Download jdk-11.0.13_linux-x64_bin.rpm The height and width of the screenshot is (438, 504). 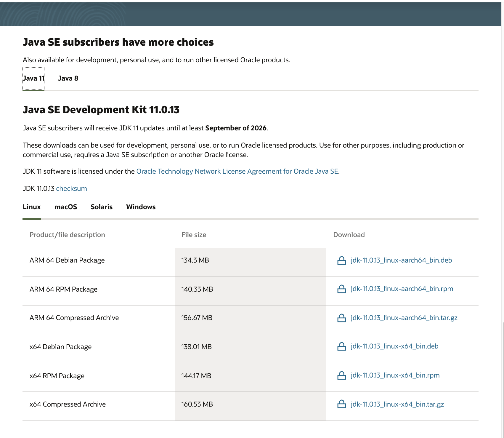(395, 375)
